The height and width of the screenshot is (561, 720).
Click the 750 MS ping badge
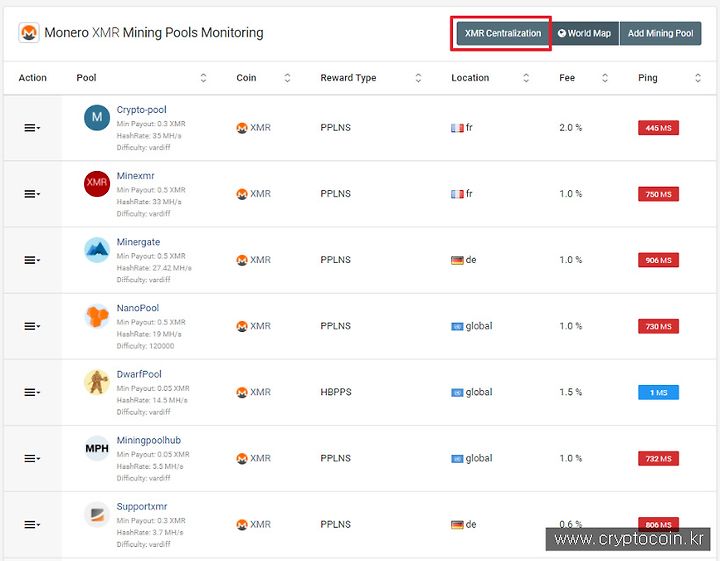pyautogui.click(x=658, y=194)
